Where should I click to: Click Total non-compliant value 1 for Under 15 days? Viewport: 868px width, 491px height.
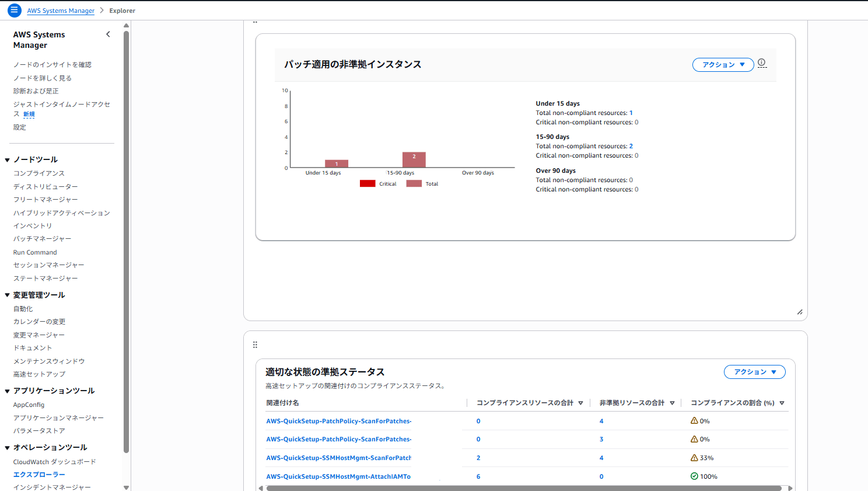(x=631, y=113)
